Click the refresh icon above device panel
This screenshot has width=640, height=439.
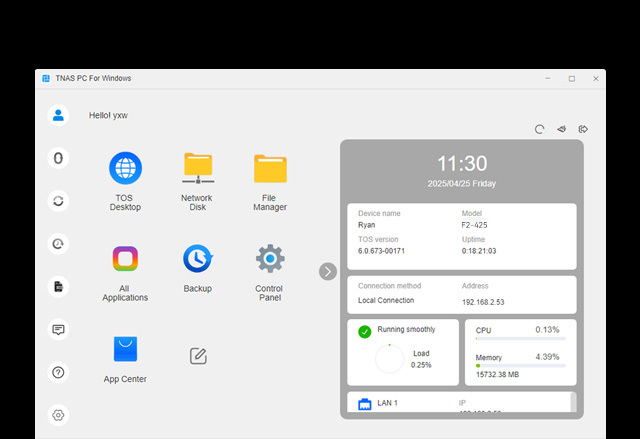[539, 129]
